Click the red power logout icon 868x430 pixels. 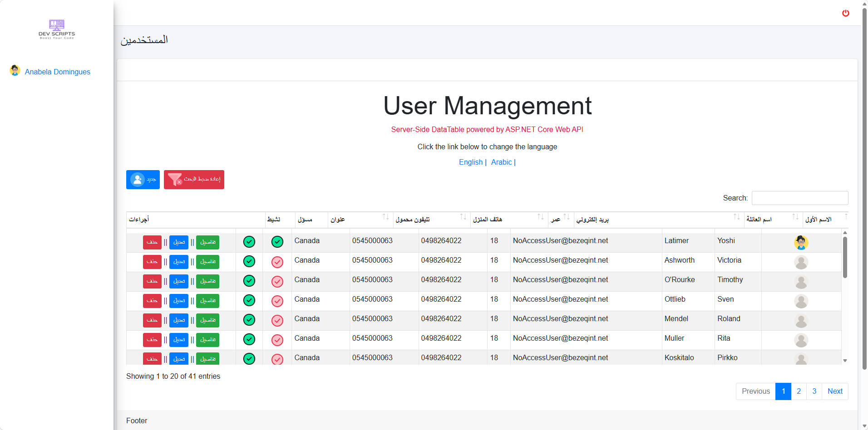coord(845,13)
